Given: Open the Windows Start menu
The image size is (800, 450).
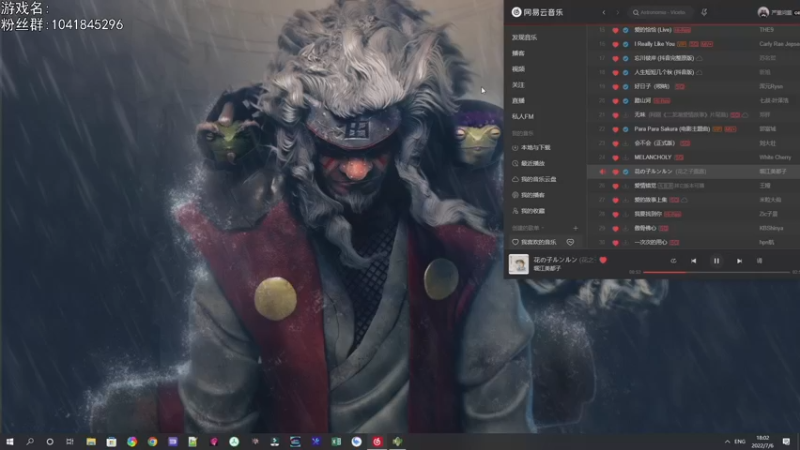Looking at the screenshot, I should coord(10,441).
